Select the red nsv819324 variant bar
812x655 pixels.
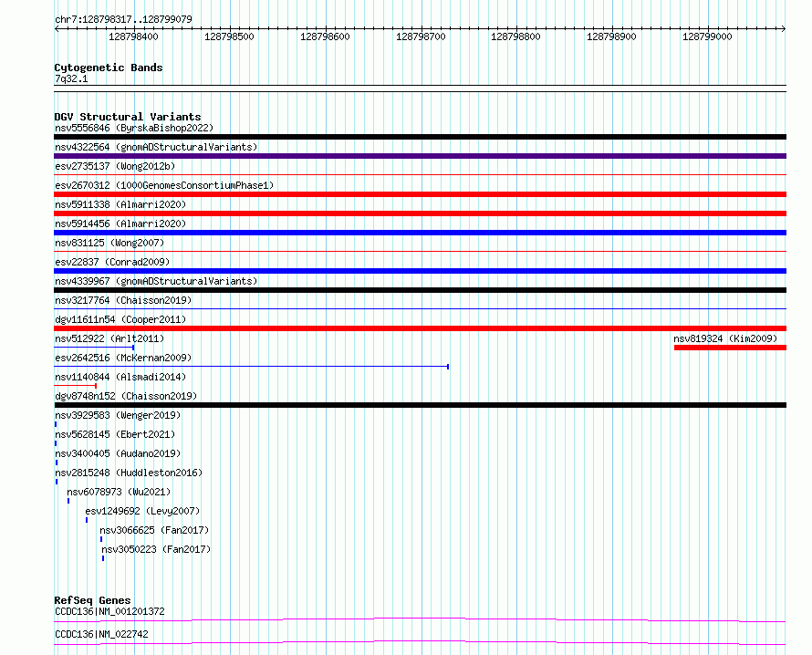click(x=730, y=348)
